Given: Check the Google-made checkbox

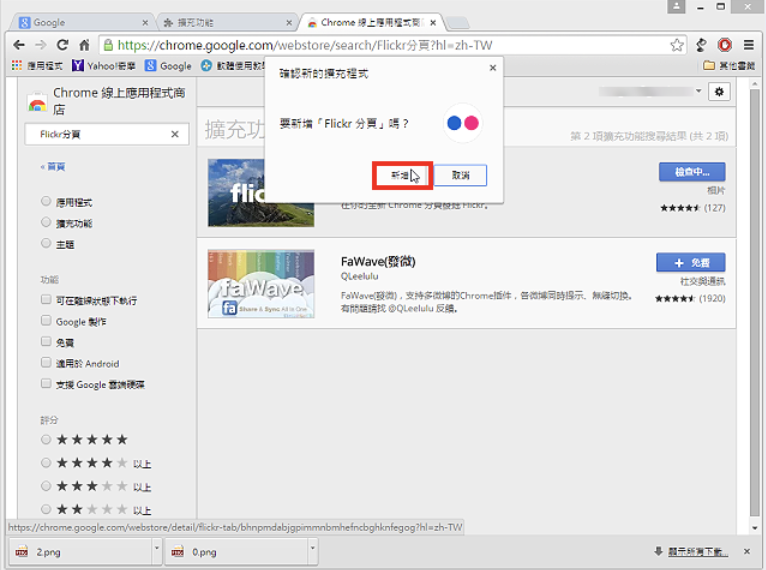Looking at the screenshot, I should 46,320.
